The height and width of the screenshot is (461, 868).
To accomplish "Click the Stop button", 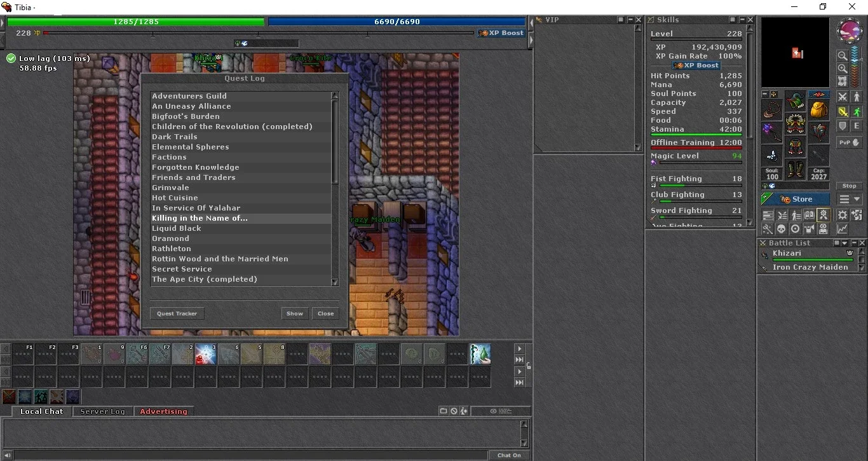I will pyautogui.click(x=850, y=186).
